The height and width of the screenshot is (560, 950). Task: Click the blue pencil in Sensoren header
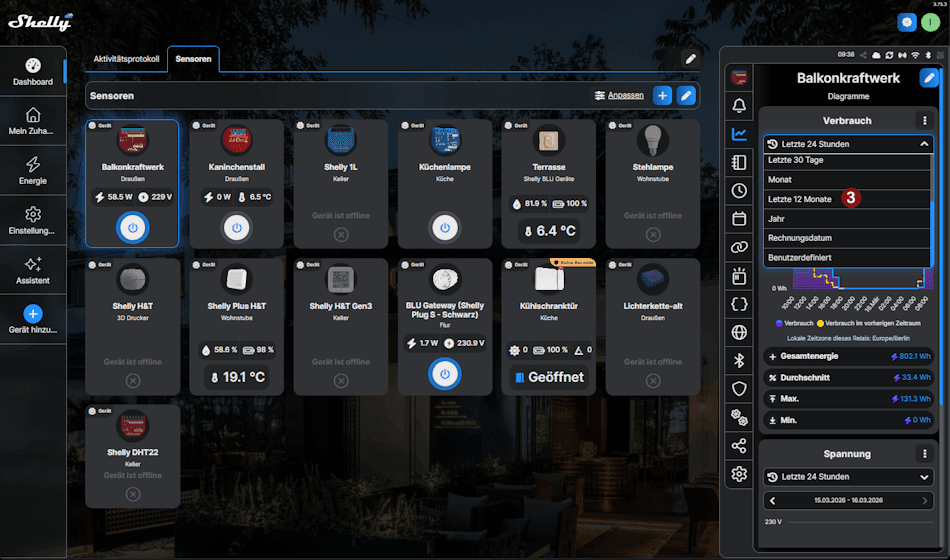(x=686, y=96)
